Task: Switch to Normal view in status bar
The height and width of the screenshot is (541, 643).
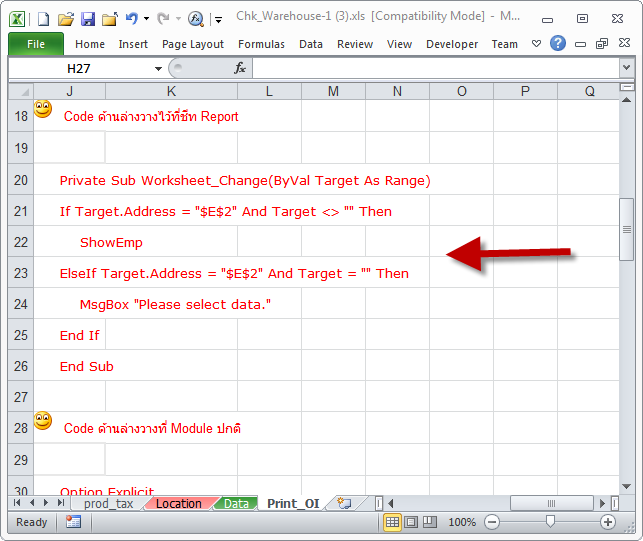Action: [392, 522]
